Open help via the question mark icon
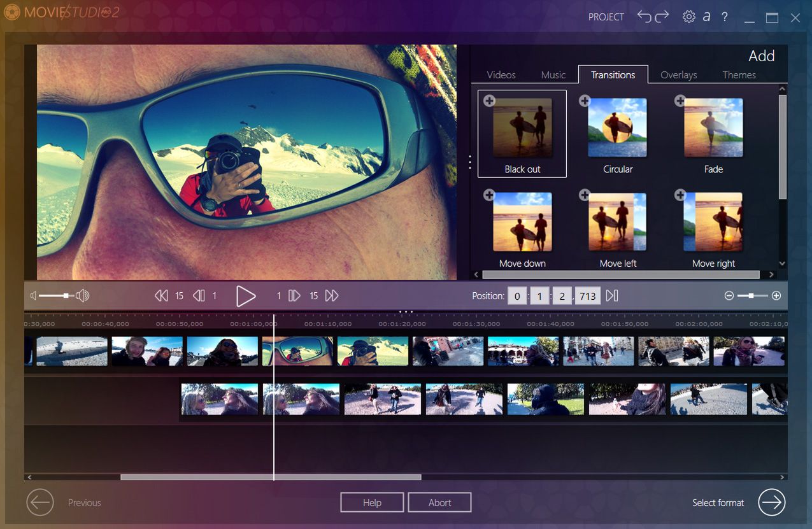Viewport: 812px width, 529px height. (725, 17)
